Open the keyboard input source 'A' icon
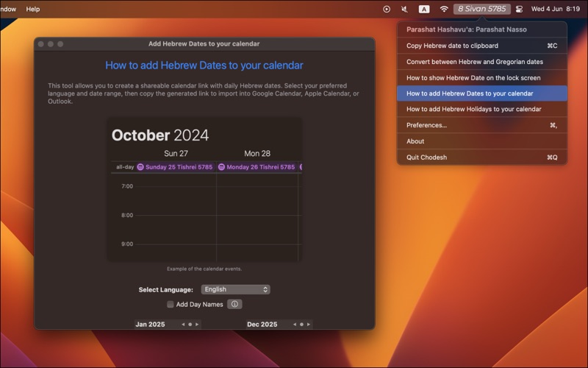 tap(424, 9)
